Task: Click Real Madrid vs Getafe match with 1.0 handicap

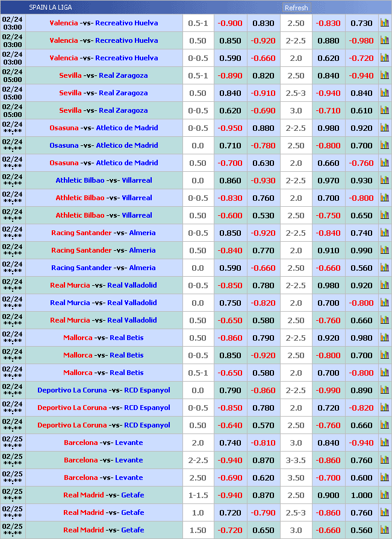Action: (x=104, y=512)
